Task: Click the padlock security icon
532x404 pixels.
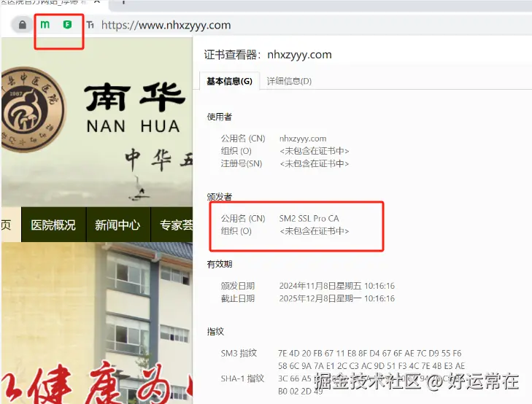Action: click(23, 25)
